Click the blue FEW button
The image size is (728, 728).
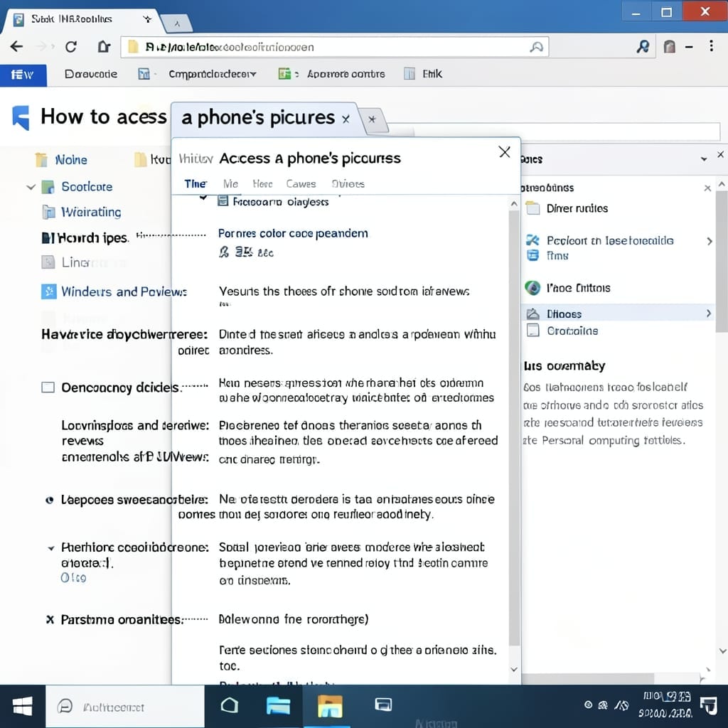(x=23, y=75)
